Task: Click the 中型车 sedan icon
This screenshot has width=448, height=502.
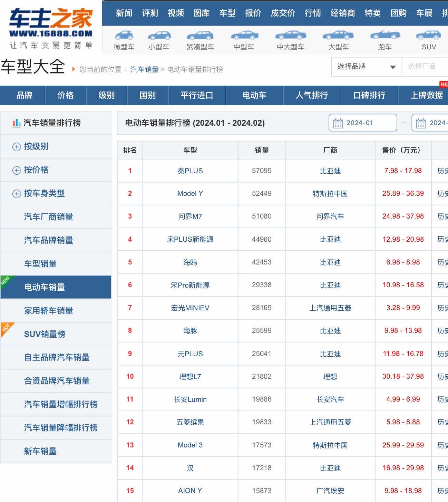Action: point(244,35)
